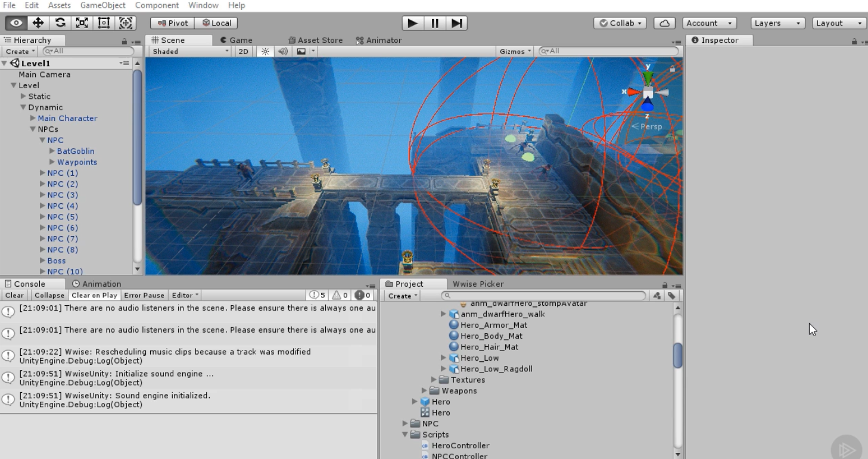This screenshot has width=868, height=459.
Task: Toggle scene effects image icon
Action: 301,51
